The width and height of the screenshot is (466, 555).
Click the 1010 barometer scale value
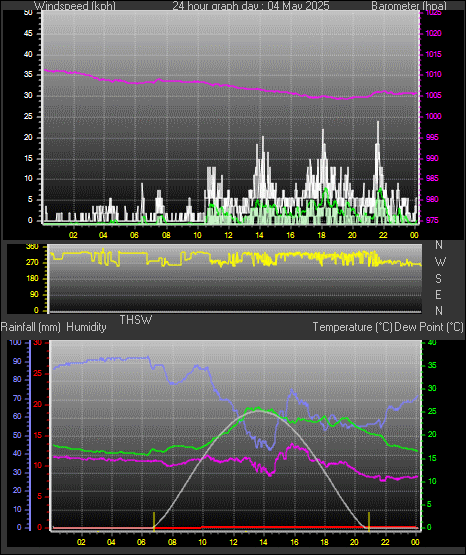pos(433,75)
